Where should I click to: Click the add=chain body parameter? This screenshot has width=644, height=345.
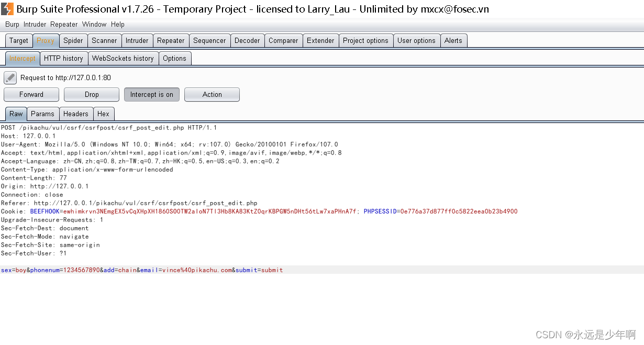pos(120,270)
